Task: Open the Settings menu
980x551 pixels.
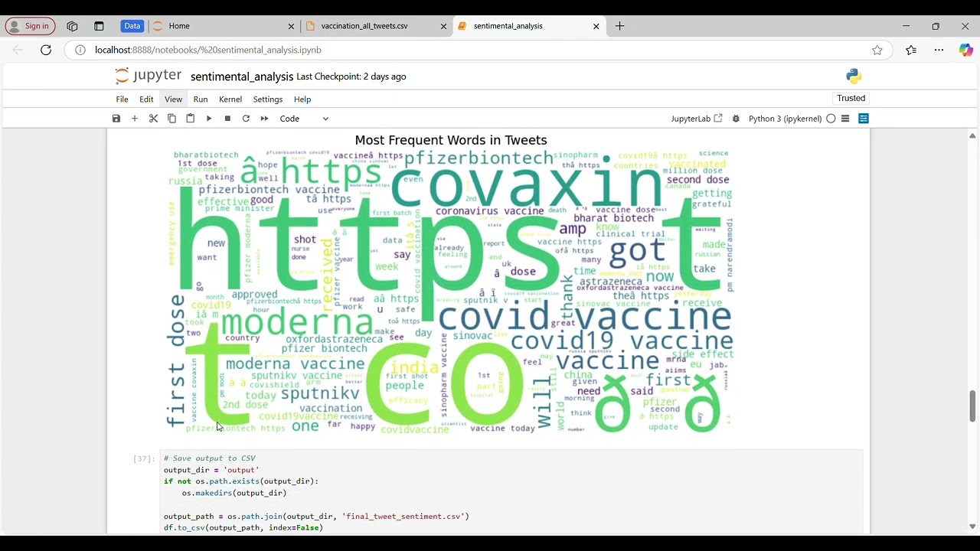Action: (x=268, y=99)
